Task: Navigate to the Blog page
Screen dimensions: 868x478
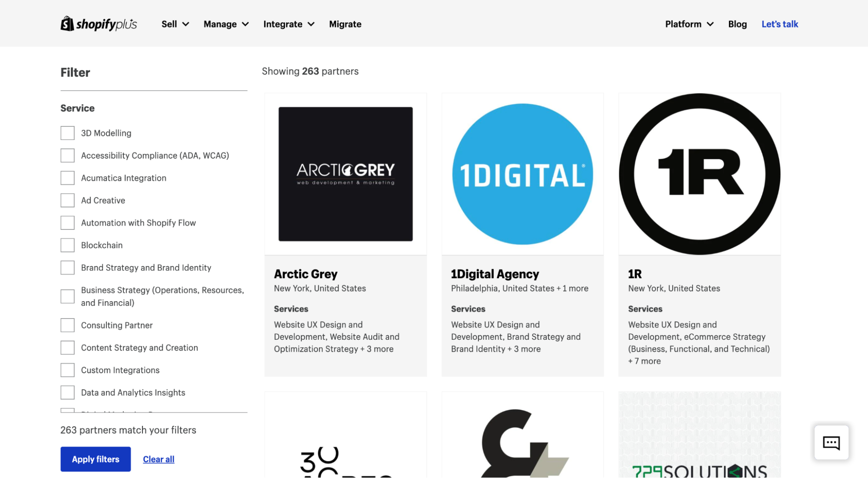Action: tap(737, 23)
